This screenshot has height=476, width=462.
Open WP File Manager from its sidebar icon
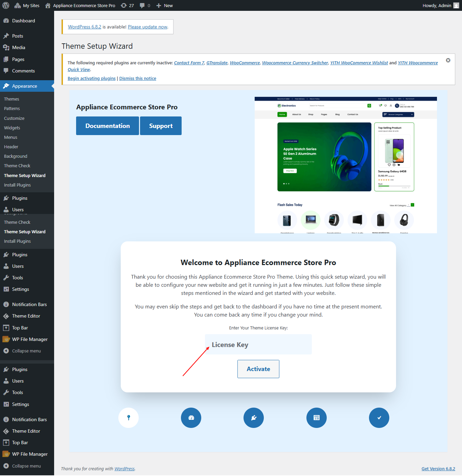point(6,339)
